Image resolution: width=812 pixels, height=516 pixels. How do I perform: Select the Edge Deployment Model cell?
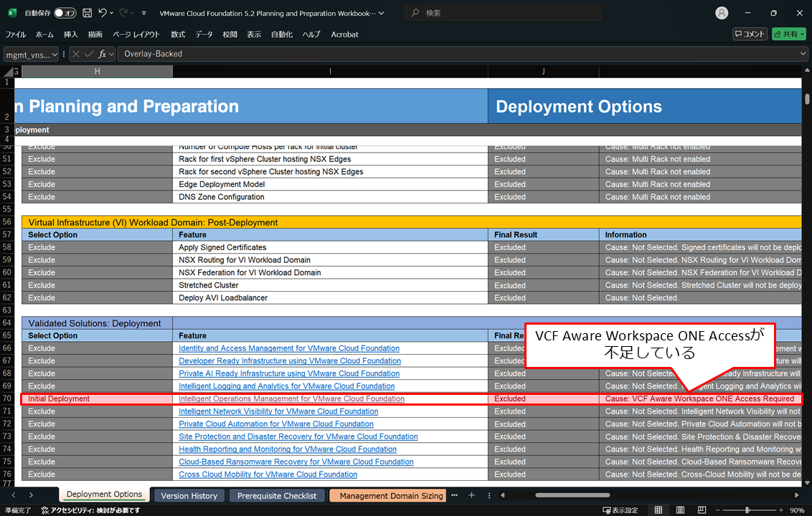[330, 184]
